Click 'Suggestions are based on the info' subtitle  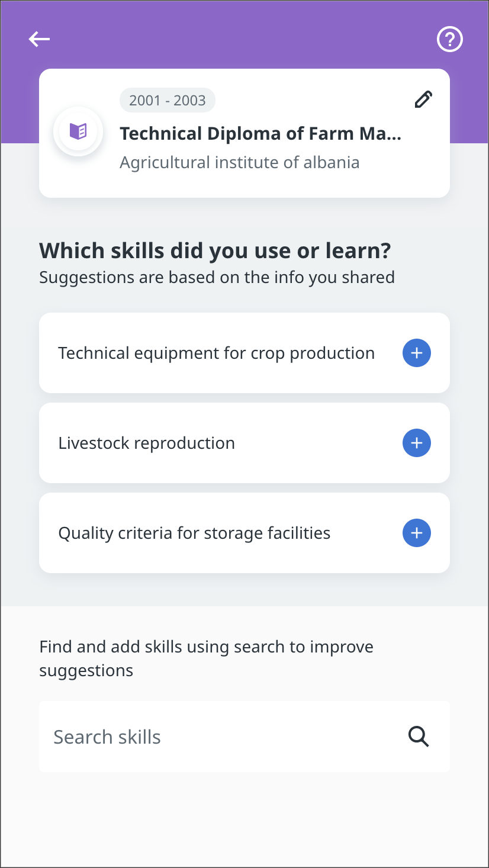click(217, 277)
